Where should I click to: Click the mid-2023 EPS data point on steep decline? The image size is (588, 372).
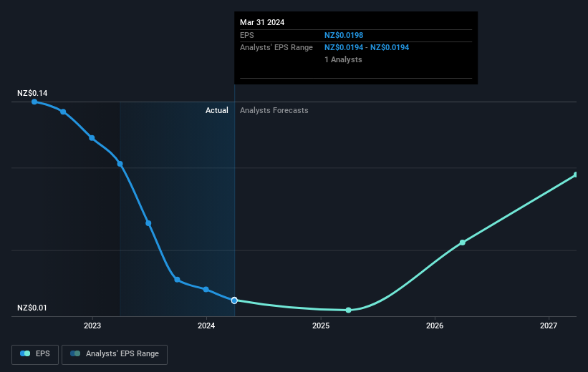click(x=148, y=223)
